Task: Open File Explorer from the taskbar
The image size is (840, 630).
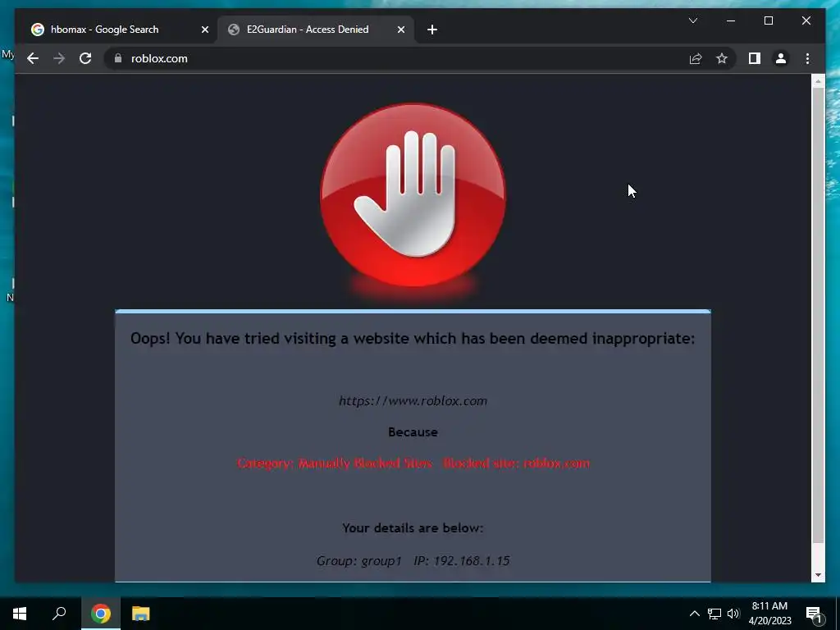Action: (x=141, y=614)
